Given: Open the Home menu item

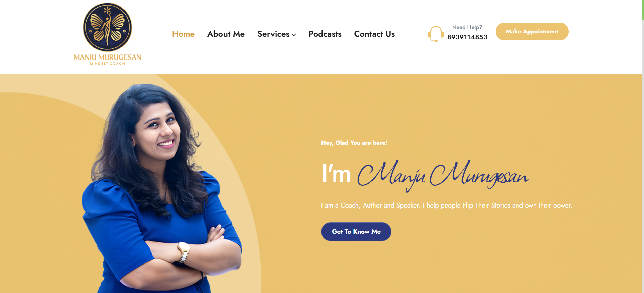Looking at the screenshot, I should point(183,34).
